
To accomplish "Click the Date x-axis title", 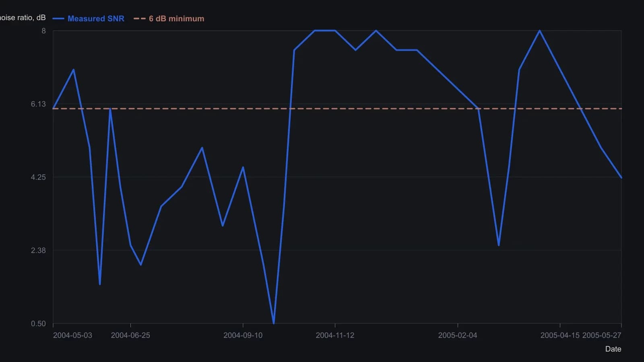I will [613, 349].
